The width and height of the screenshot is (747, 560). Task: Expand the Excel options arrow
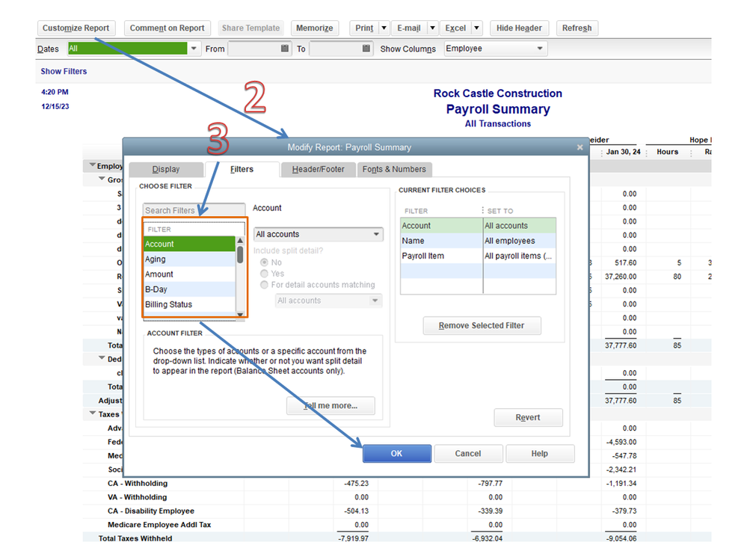[x=476, y=28]
